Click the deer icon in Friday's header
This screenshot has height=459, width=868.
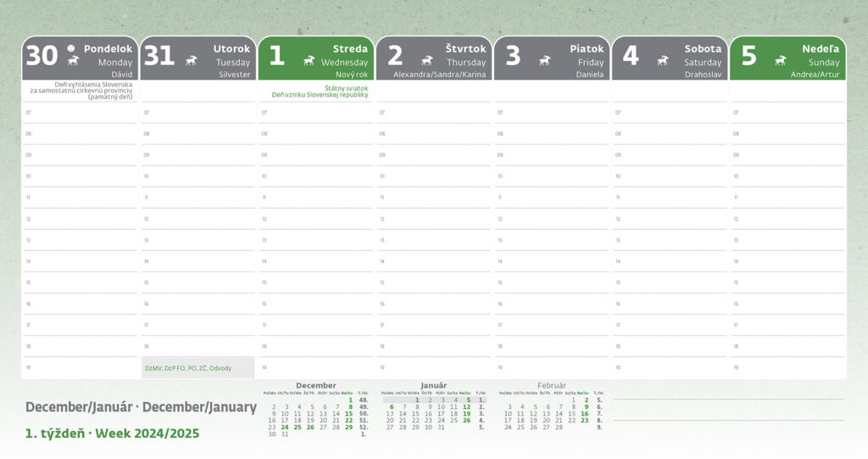tap(544, 61)
